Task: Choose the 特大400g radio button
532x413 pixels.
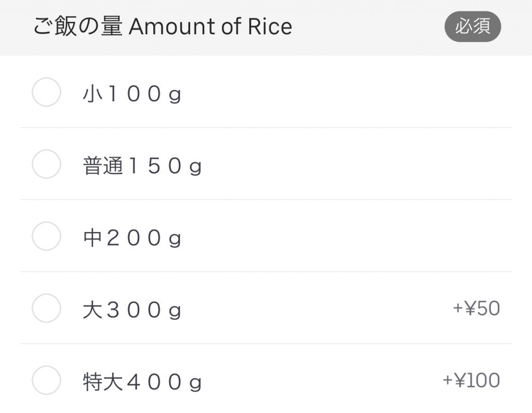Action: [47, 380]
